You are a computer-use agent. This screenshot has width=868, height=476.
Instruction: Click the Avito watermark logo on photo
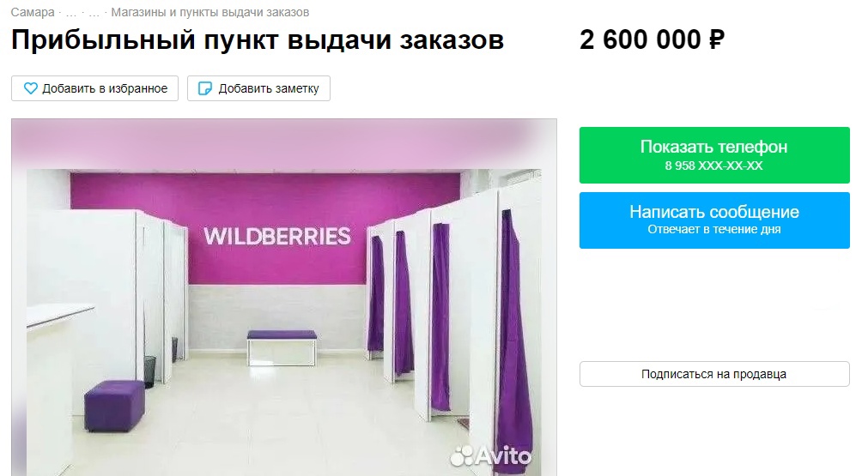coord(490,455)
